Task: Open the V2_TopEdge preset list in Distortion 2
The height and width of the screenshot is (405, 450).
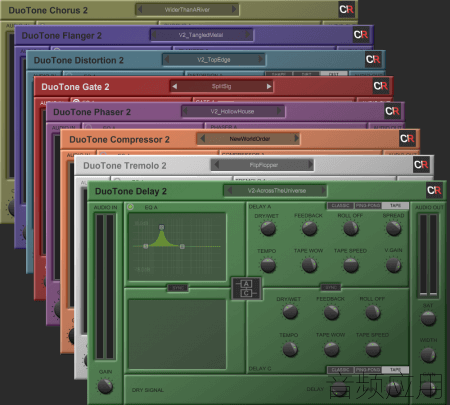Action: (214, 60)
